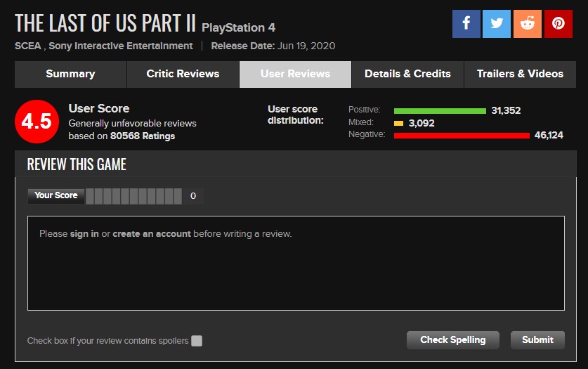This screenshot has width=588, height=369.
Task: Set a rating on the Your Score bar
Action: [134, 196]
